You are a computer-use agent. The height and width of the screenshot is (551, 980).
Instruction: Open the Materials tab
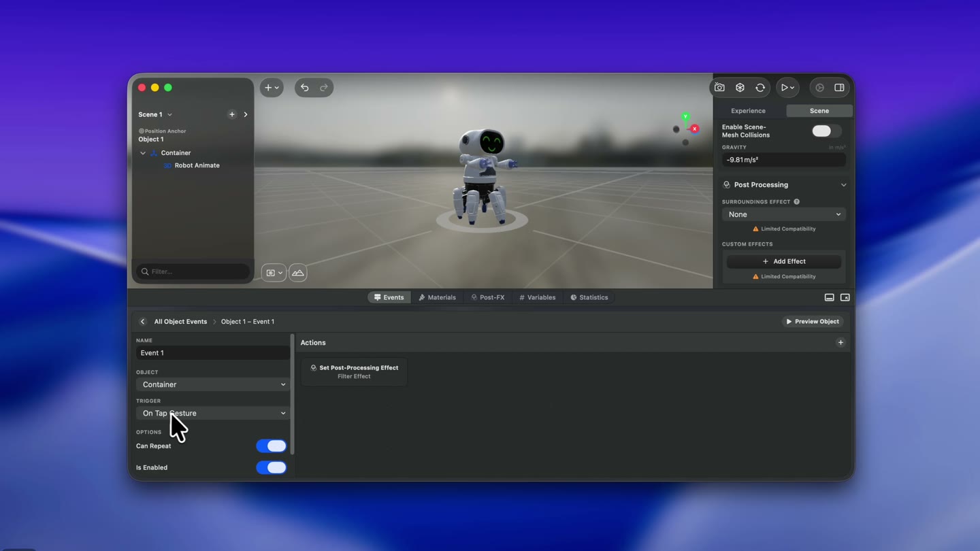tap(437, 297)
